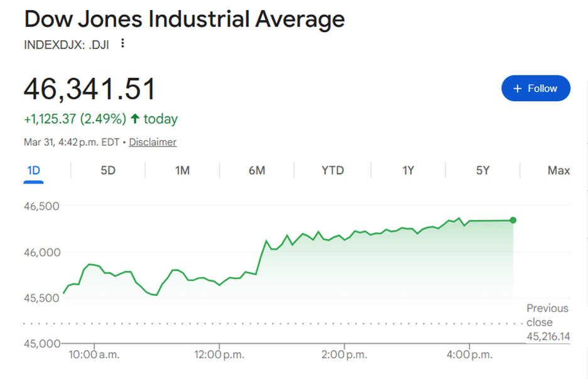Click the Dow Jones Industrial Average title
Image resolution: width=588 pixels, height=379 pixels.
pyautogui.click(x=184, y=19)
